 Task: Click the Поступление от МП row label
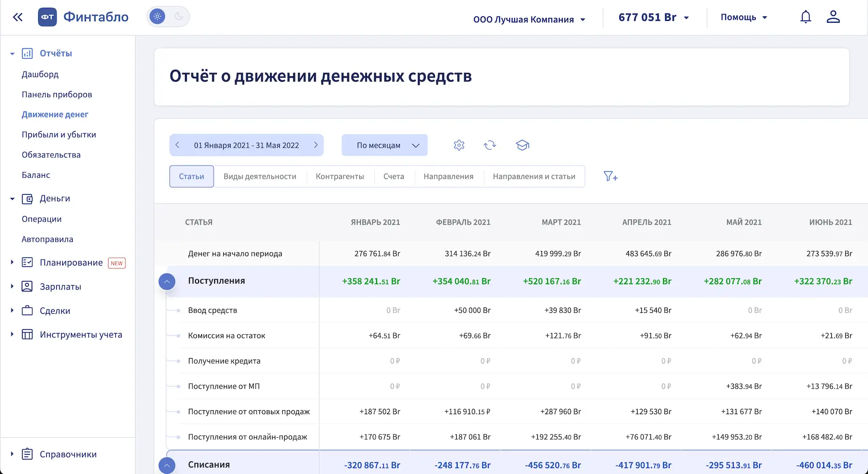click(224, 386)
